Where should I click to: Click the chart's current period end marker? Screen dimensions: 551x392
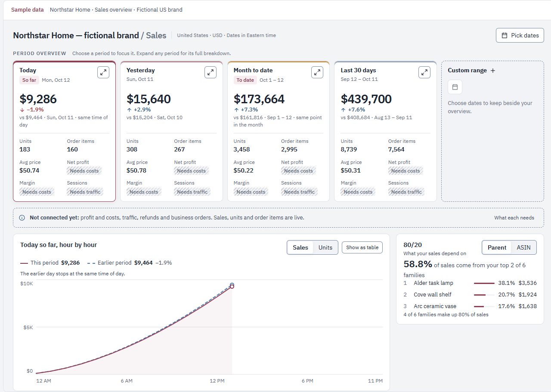pyautogui.click(x=232, y=287)
